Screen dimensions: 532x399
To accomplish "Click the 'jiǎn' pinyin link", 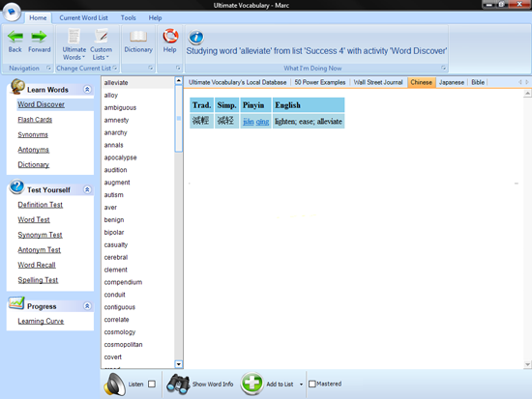I will point(249,122).
